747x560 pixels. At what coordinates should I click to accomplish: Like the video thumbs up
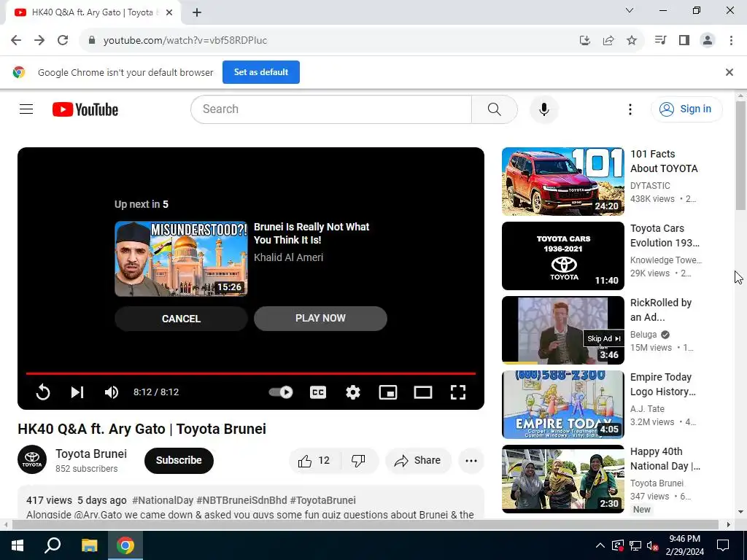(314, 461)
